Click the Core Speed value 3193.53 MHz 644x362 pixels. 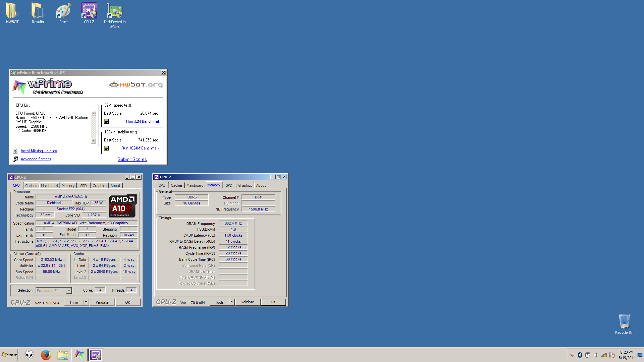click(52, 260)
